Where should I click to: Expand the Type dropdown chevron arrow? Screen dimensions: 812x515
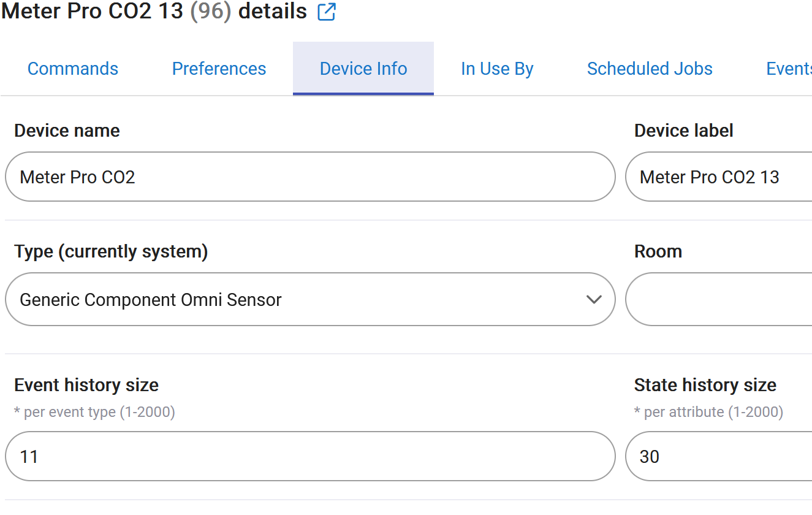[x=593, y=300]
